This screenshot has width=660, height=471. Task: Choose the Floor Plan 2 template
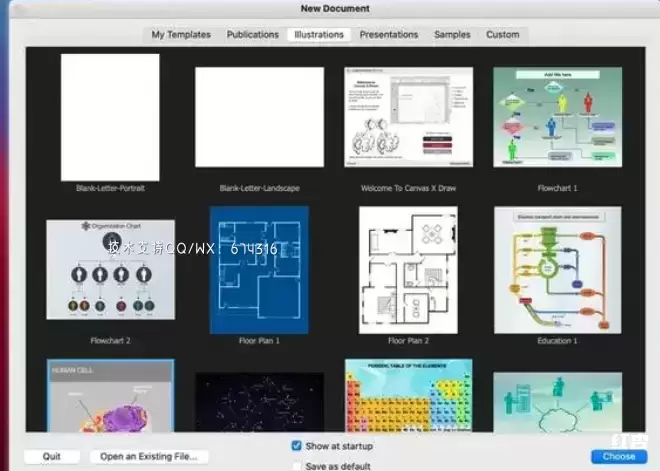click(408, 270)
